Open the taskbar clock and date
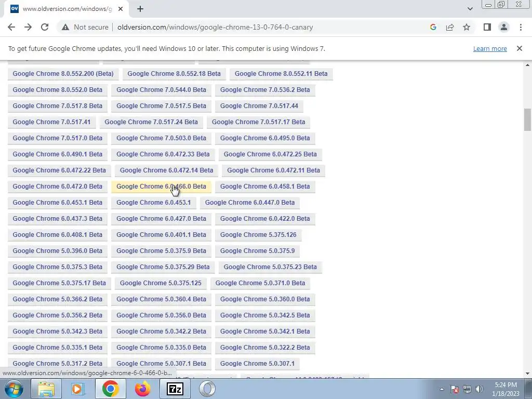The height and width of the screenshot is (399, 532). [506, 389]
